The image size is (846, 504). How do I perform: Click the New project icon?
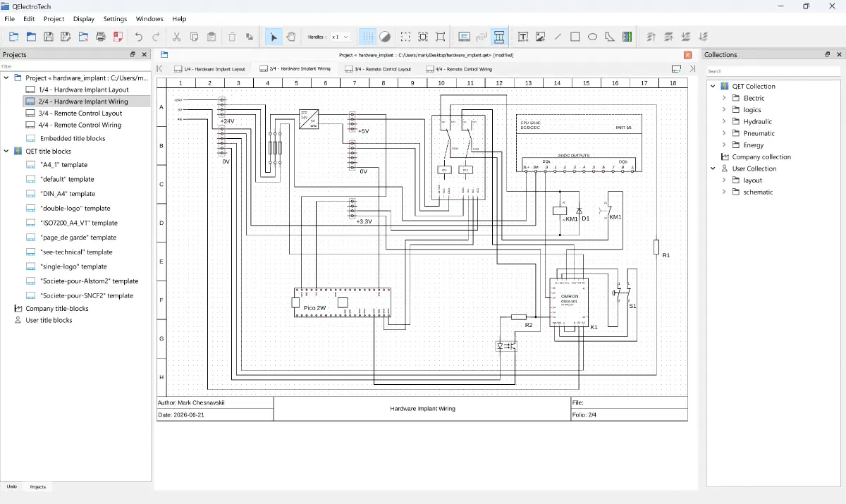13,37
